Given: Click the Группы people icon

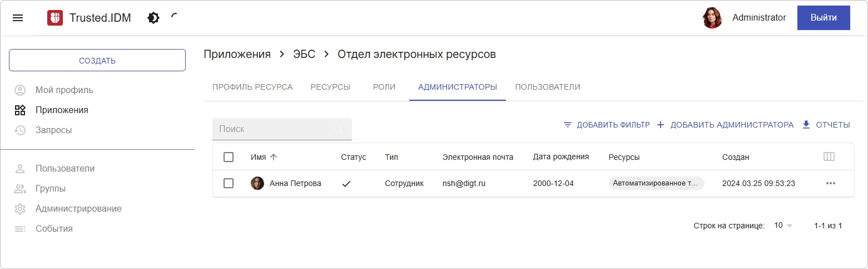Looking at the screenshot, I should [x=20, y=189].
